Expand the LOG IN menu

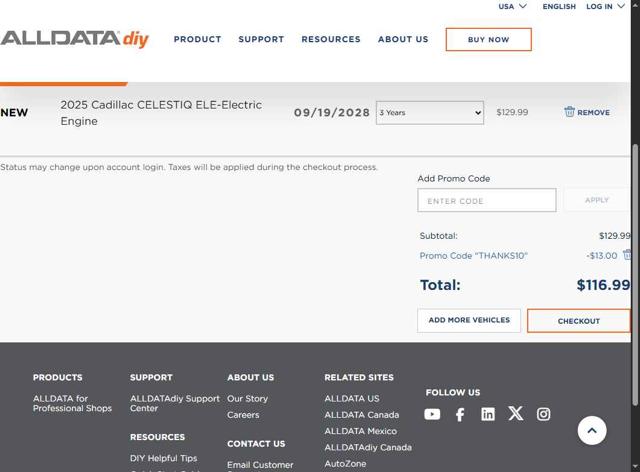[605, 7]
